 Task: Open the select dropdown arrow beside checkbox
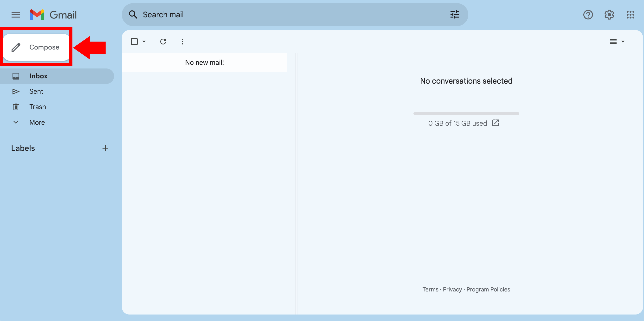(x=144, y=41)
